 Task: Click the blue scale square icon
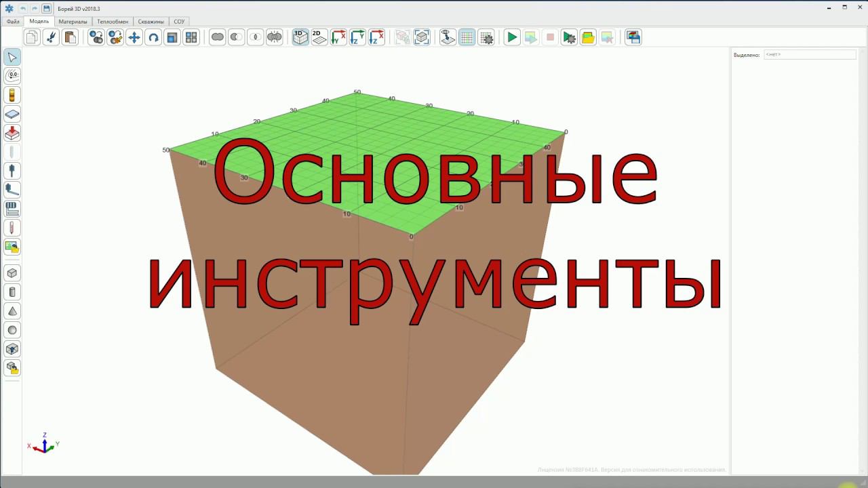(172, 37)
